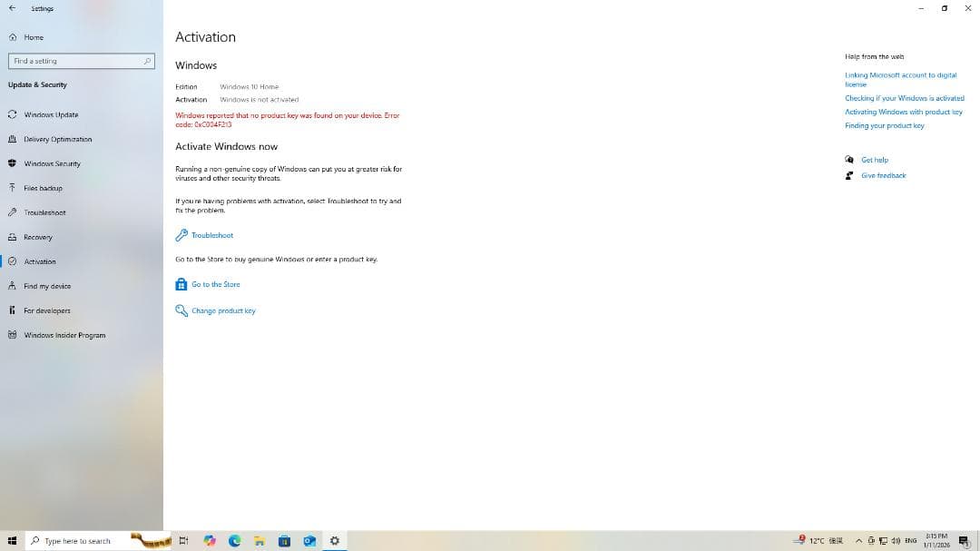Select Change product key option
Image resolution: width=980 pixels, height=551 pixels.
tap(222, 310)
